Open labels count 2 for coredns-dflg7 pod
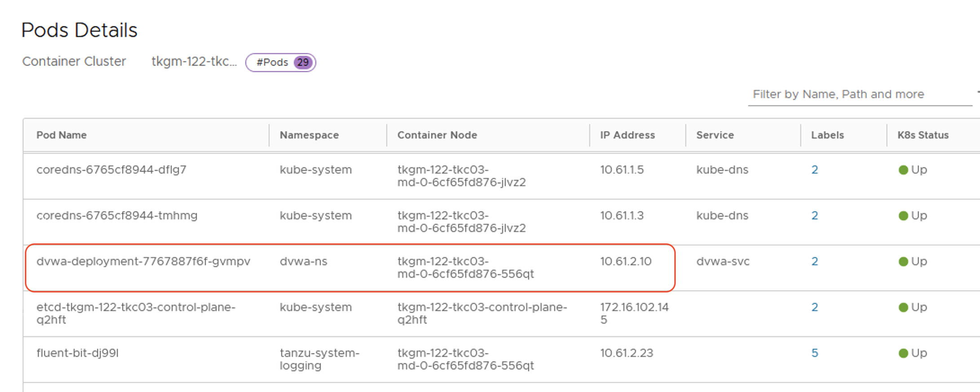The image size is (980, 392). (x=814, y=170)
